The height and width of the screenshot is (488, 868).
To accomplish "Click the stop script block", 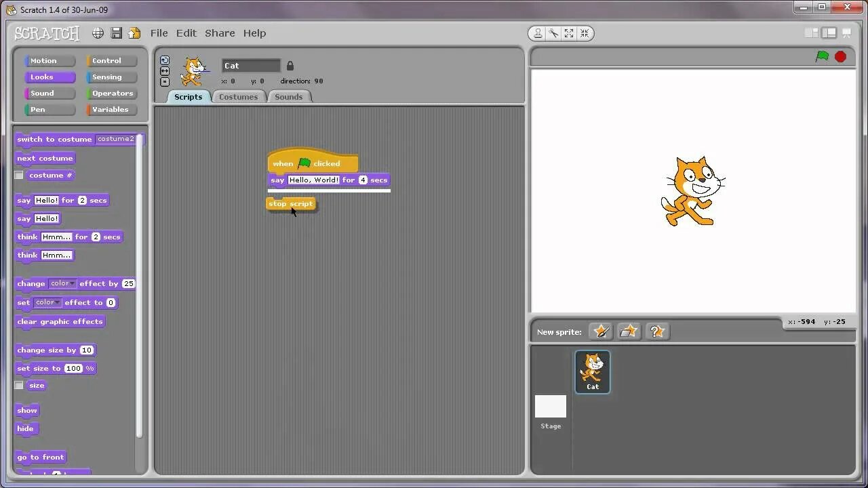I will 291,204.
